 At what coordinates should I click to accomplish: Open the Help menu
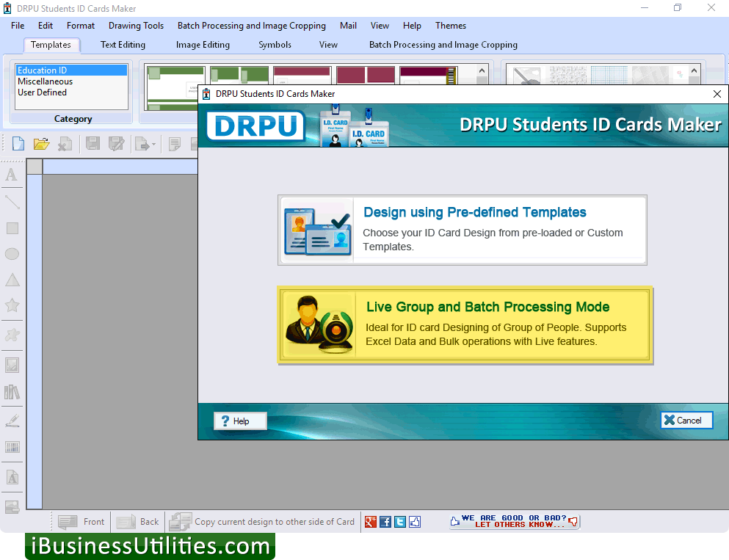tap(412, 26)
